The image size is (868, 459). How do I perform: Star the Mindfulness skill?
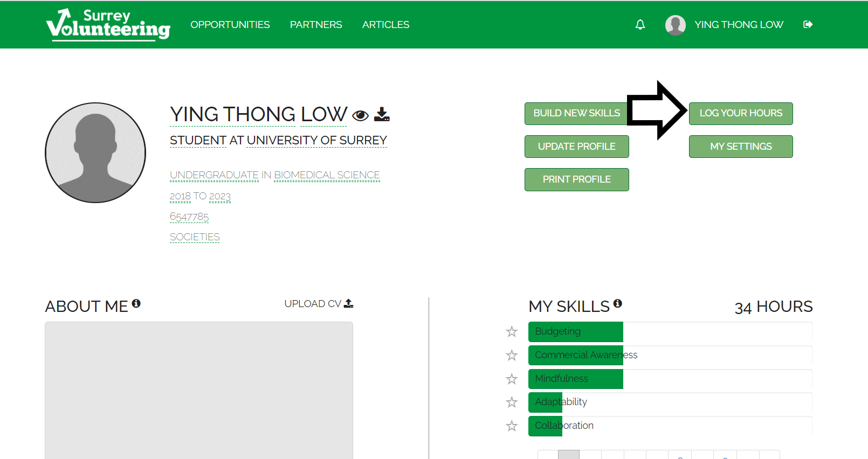pos(512,379)
